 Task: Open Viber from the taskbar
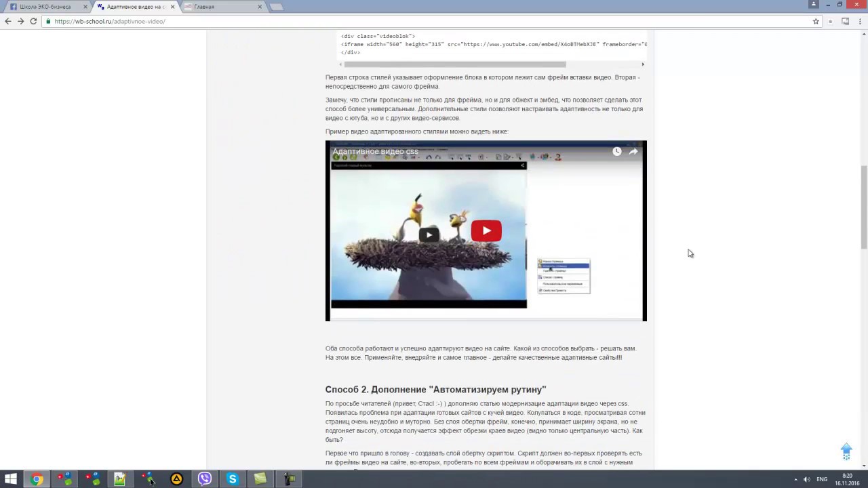(x=204, y=479)
